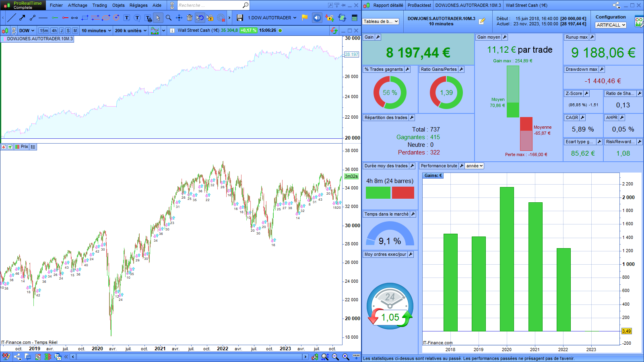Toggle the undo cursor-arrow mode button

pyautogui.click(x=200, y=18)
